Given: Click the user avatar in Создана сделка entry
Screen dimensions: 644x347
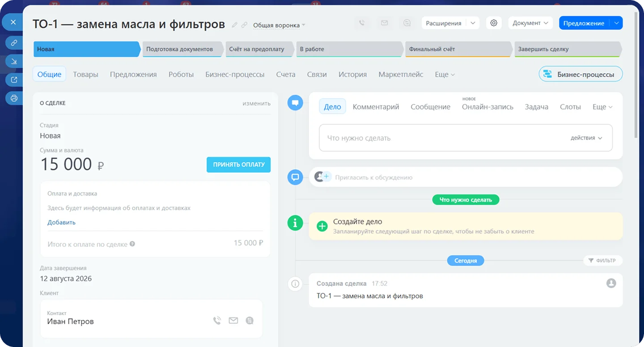Looking at the screenshot, I should pos(611,283).
